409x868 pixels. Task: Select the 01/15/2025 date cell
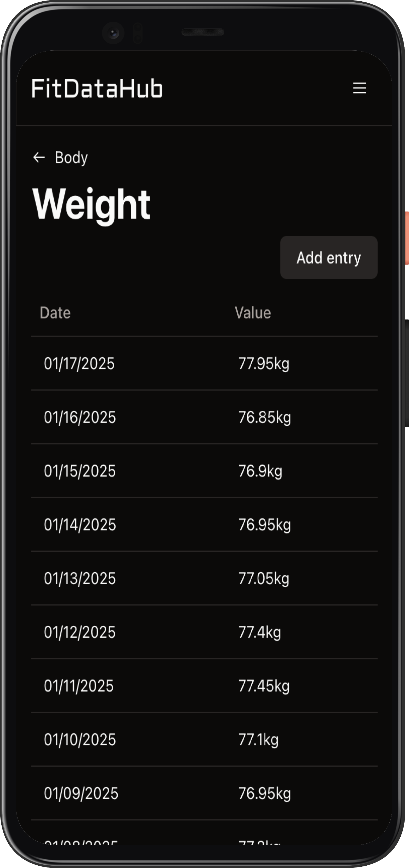(x=80, y=471)
